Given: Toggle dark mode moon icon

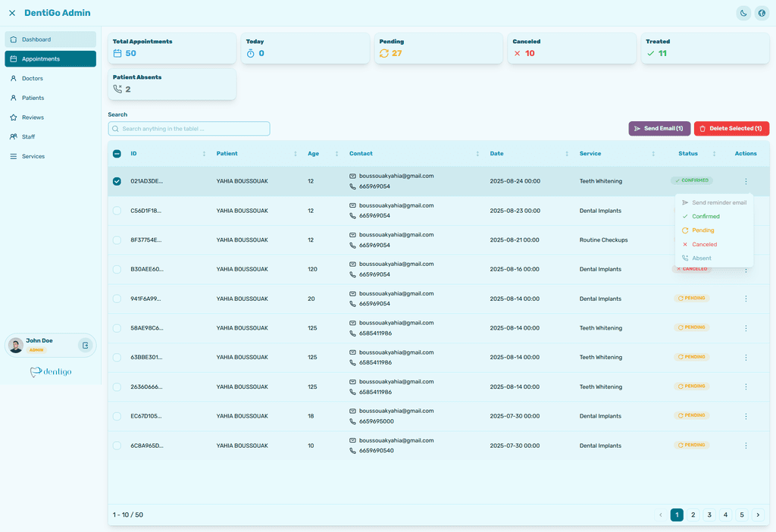Looking at the screenshot, I should [743, 13].
